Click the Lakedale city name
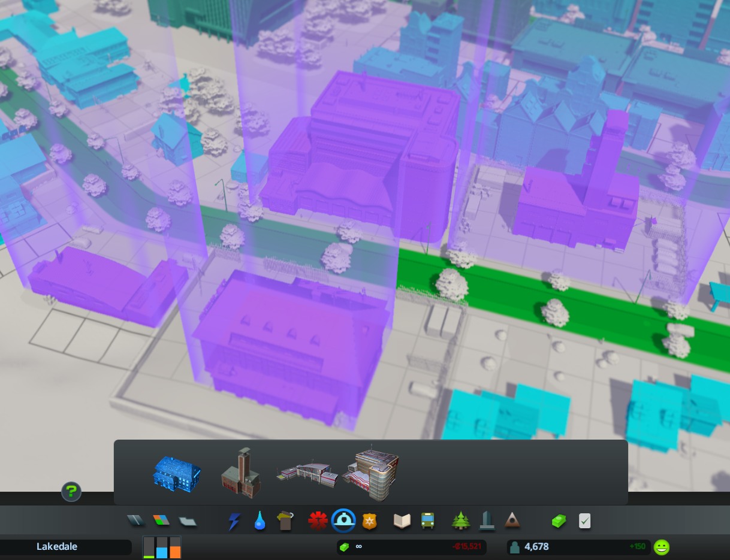 (x=57, y=547)
